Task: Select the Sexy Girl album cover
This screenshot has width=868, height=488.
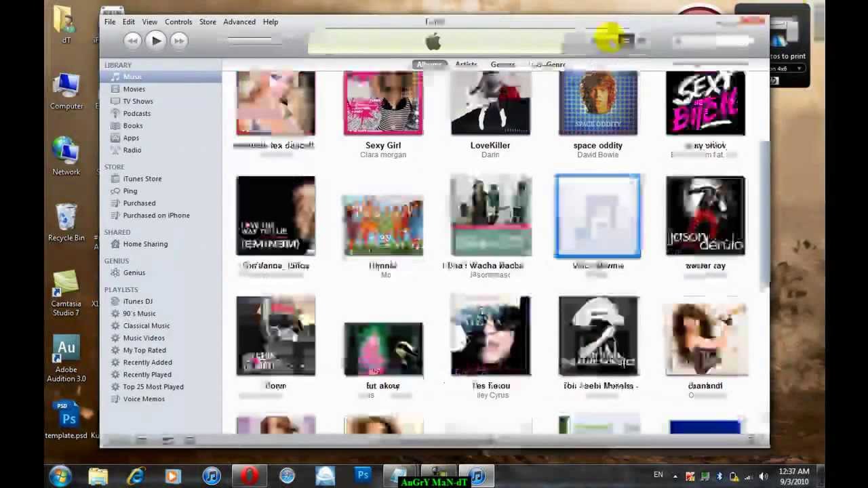Action: [x=383, y=103]
